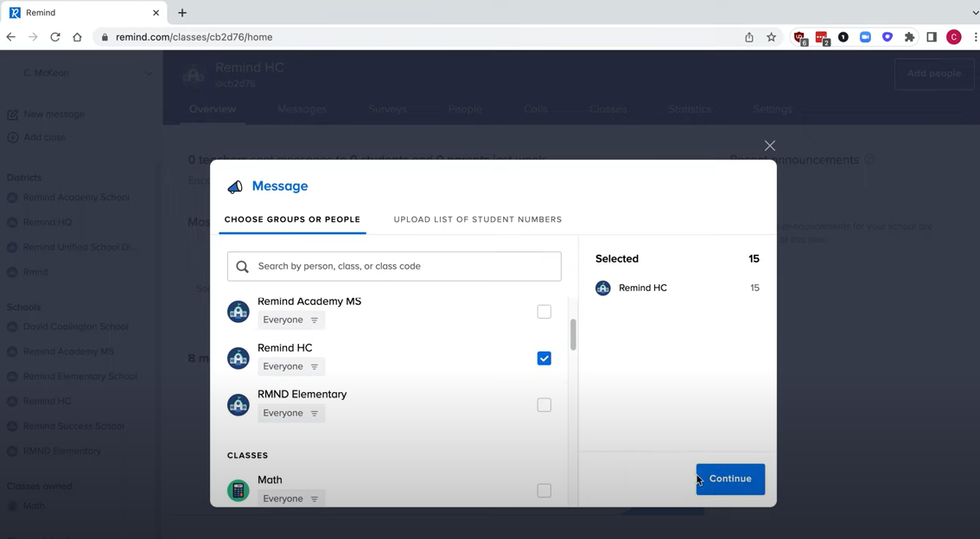Click the address bar URL

(194, 37)
